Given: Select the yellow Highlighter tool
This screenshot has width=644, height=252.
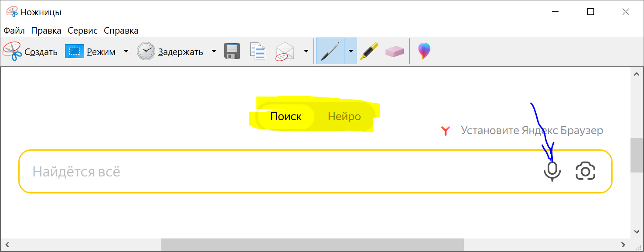Looking at the screenshot, I should pyautogui.click(x=369, y=51).
